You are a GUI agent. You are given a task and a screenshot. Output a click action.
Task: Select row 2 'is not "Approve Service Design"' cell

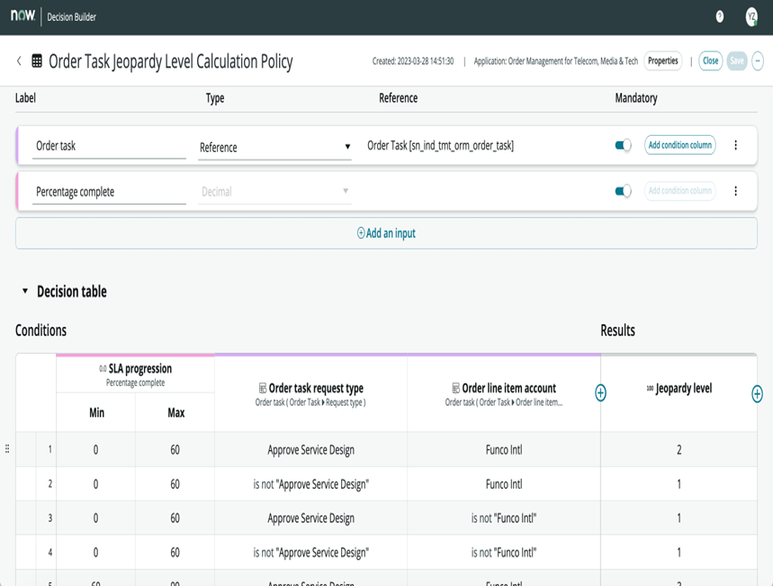pos(311,484)
